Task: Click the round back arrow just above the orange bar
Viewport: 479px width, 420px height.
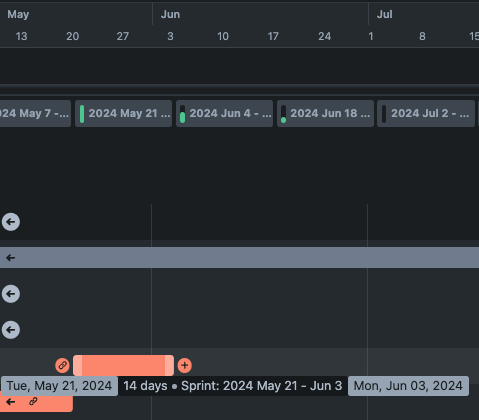Action: [x=11, y=330]
